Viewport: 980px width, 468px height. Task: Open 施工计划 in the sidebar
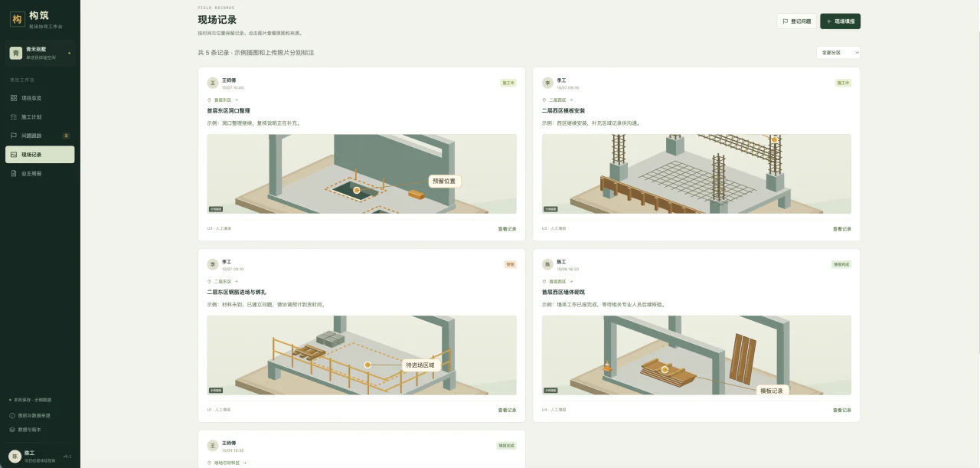coord(40,116)
